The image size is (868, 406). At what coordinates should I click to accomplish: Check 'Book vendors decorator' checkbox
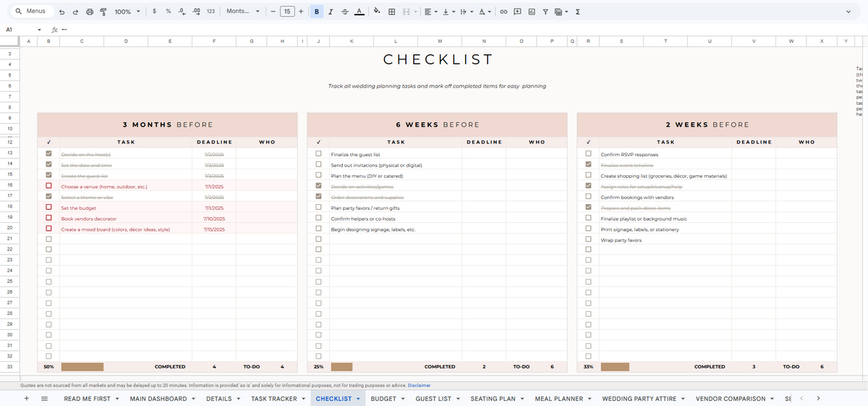point(48,218)
